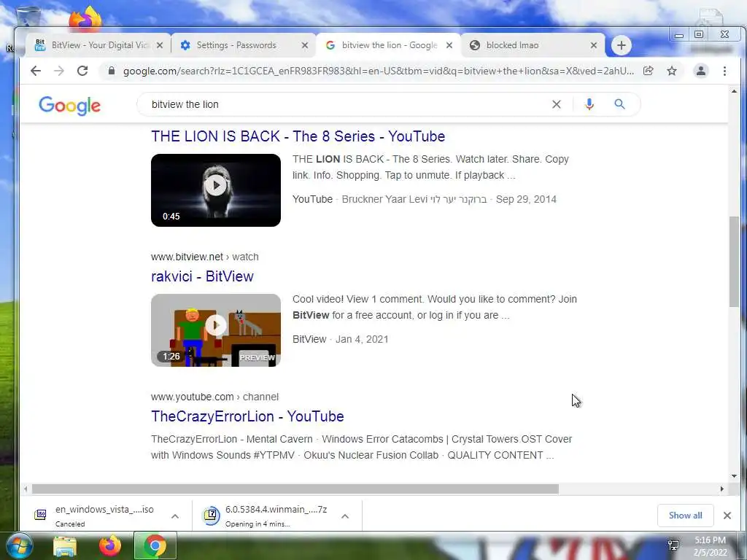Click the vertical scrollbar thumb
This screenshot has height=560, width=747.
(734, 262)
